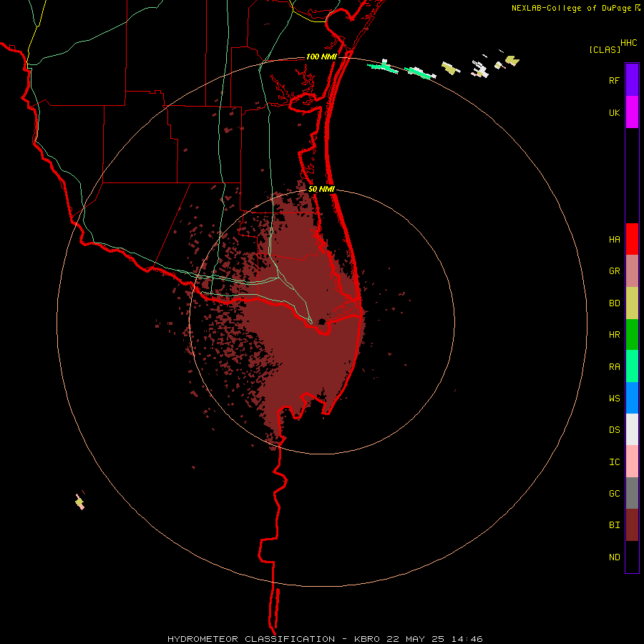Viewport: 644px width, 644px height.
Task: Click the DS legend label
Action: 614,430
